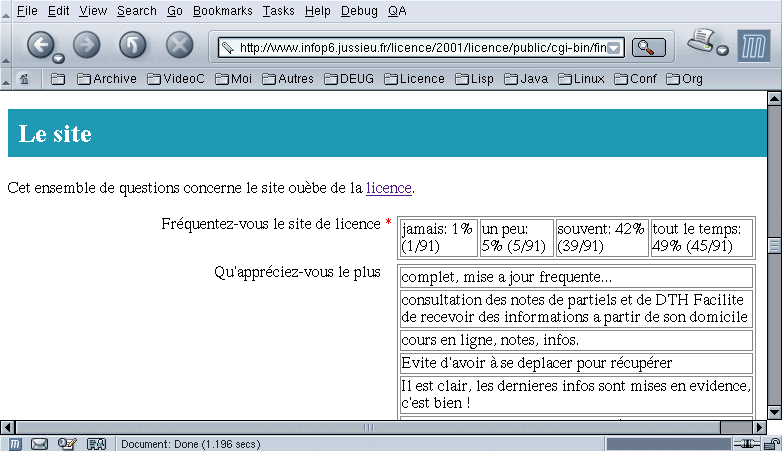Viewport: 782px width, 451px height.
Task: Open the Conf bookmark folder
Action: 635,79
